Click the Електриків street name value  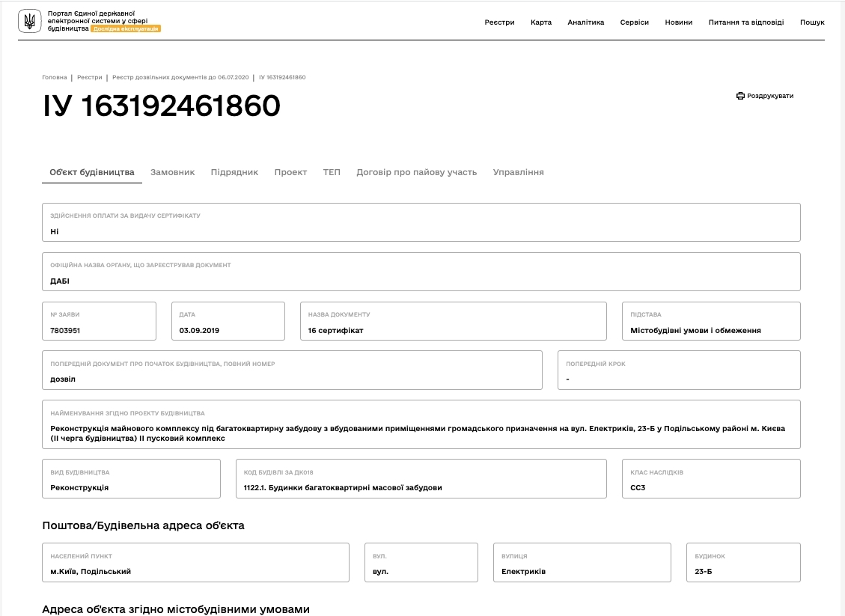[x=523, y=571]
